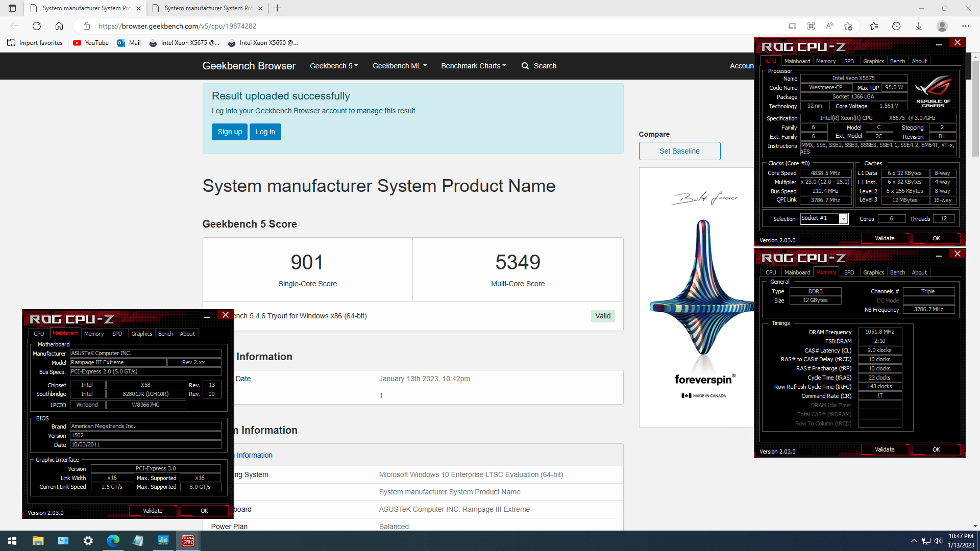Click the Valid badge
This screenshot has height=551, width=980.
[x=603, y=316]
